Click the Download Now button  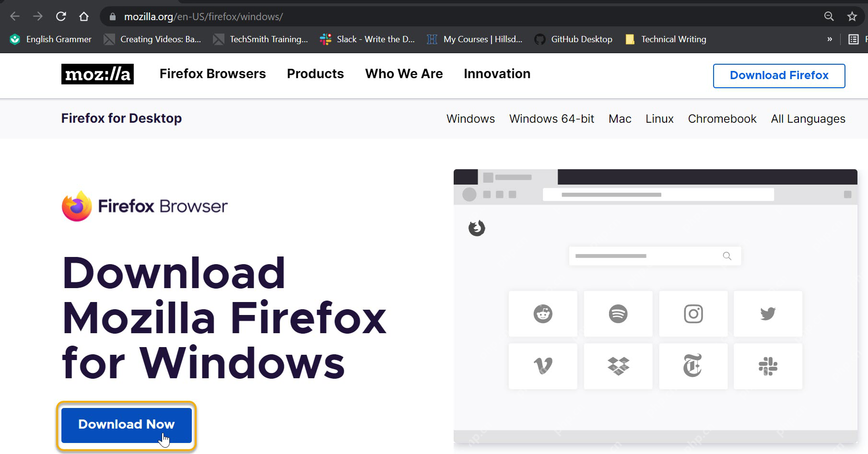coord(127,425)
